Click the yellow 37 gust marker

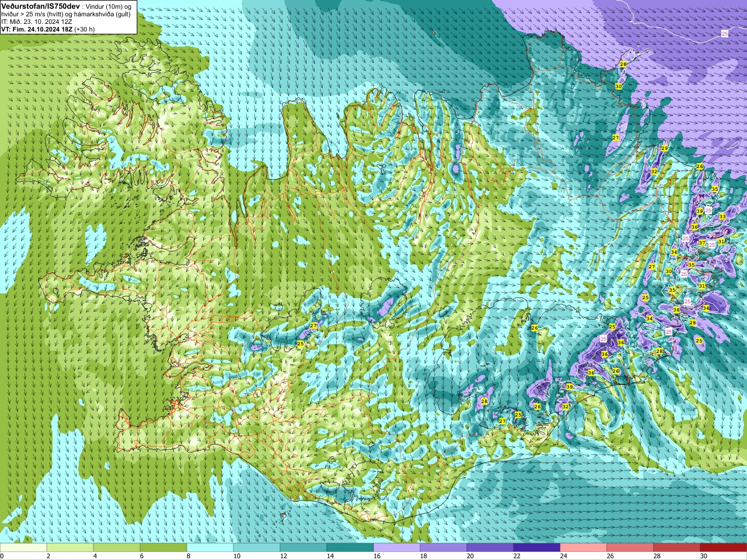pyautogui.click(x=702, y=243)
